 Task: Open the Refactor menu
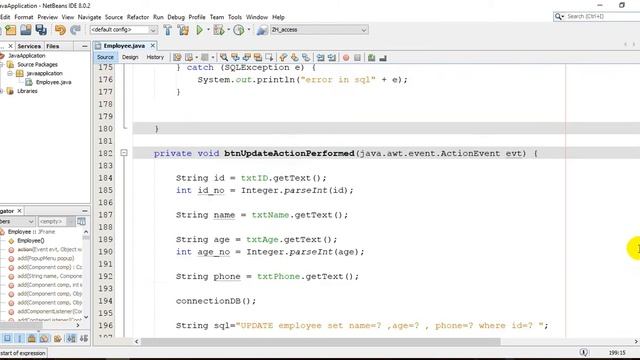click(138, 17)
